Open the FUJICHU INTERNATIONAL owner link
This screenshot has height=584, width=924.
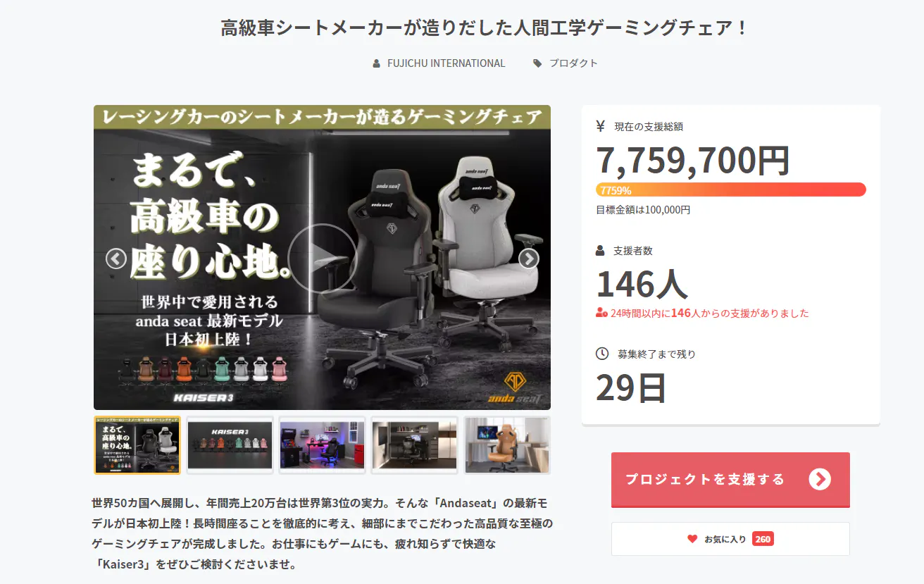click(446, 63)
